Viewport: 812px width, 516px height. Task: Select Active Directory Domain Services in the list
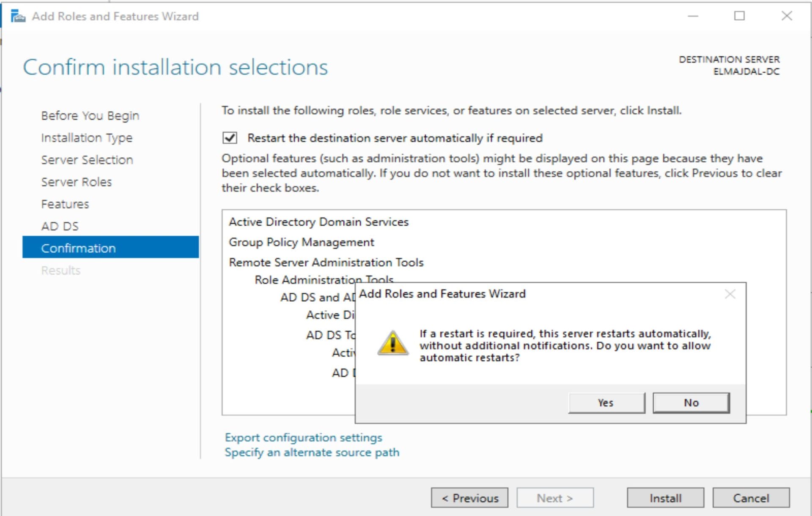[318, 221]
